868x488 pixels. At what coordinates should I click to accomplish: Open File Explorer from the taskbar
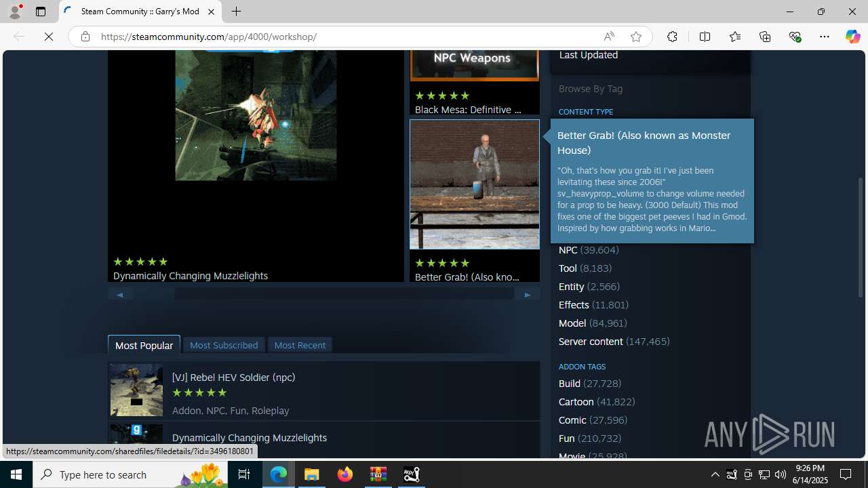[x=312, y=474]
